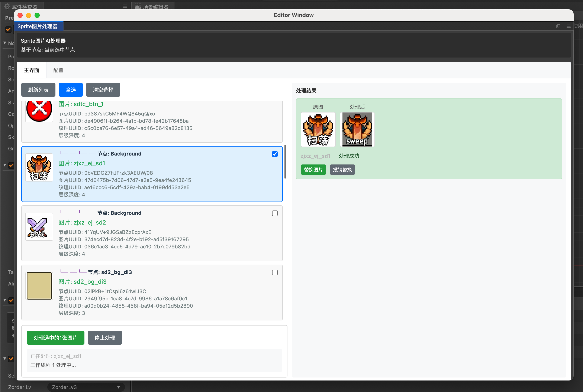The width and height of the screenshot is (583, 392).
Task: Click the popout window icon at top right
Action: click(558, 26)
